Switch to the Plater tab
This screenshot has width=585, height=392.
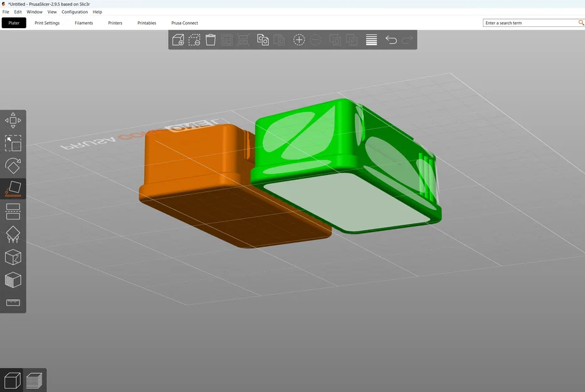click(14, 23)
